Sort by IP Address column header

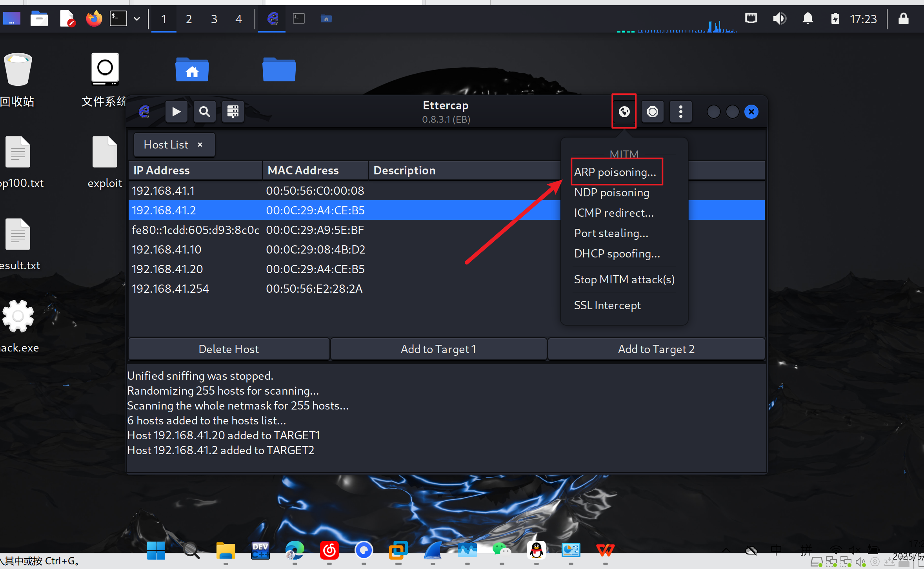[195, 170]
